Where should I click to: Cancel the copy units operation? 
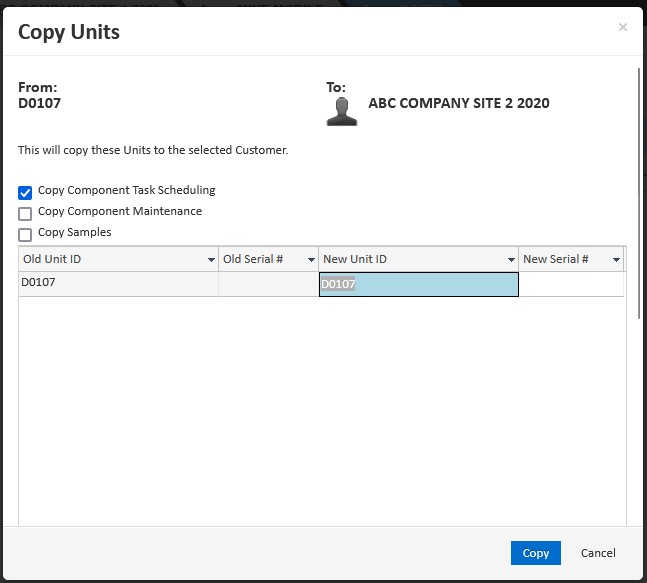click(x=598, y=553)
